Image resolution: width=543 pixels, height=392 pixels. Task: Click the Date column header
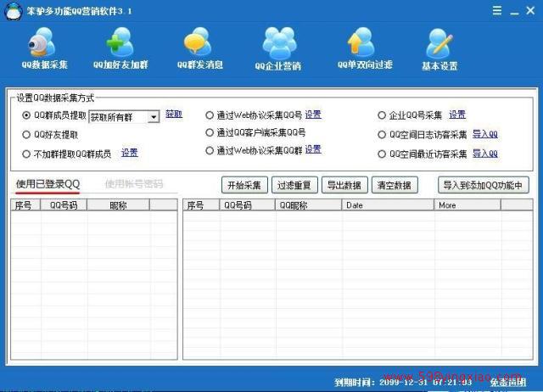point(388,205)
